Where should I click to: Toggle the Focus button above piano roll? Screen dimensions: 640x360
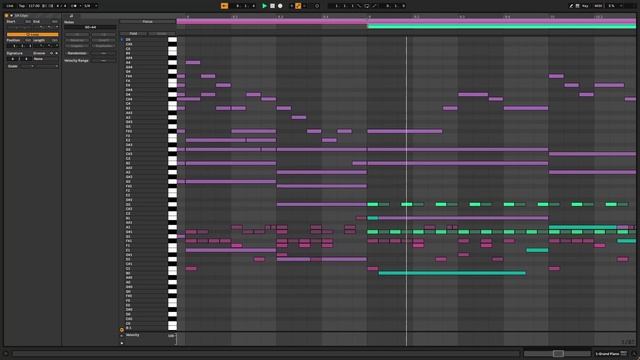point(147,22)
